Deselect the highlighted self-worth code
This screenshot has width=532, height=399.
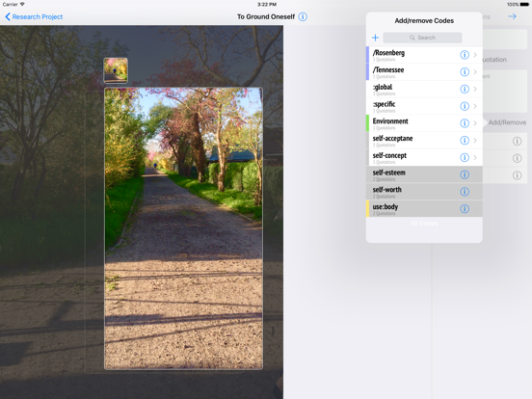(x=424, y=192)
